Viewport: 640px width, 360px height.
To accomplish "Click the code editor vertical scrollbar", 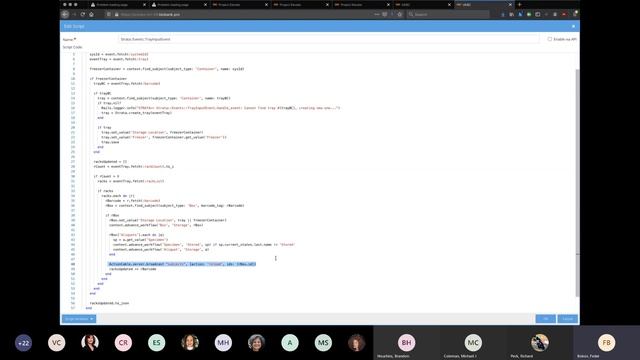I will [577, 182].
